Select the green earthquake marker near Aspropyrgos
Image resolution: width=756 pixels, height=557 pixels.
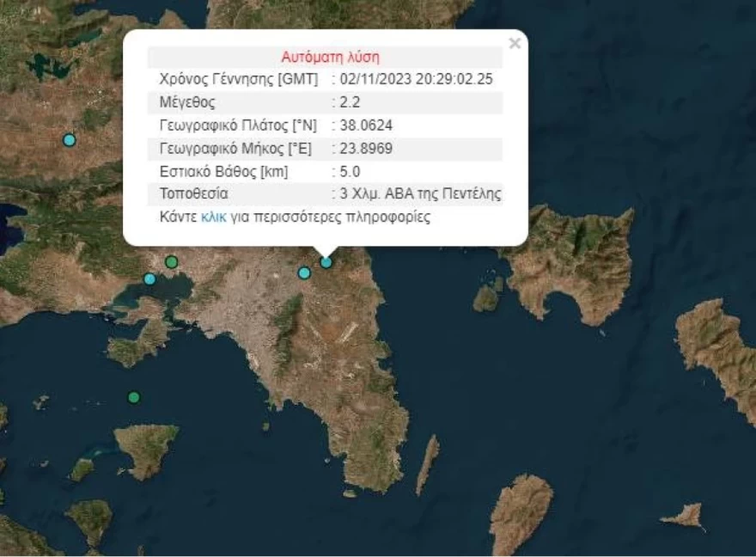click(x=172, y=260)
